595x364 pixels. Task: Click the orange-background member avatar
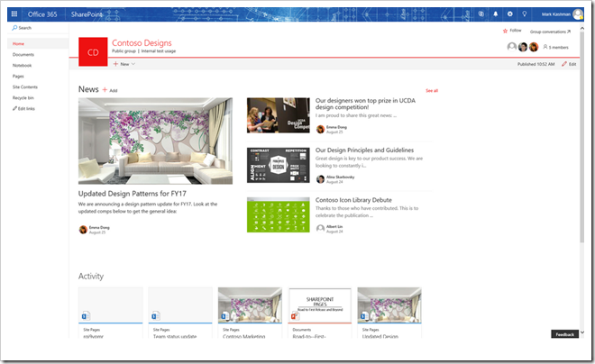tap(534, 47)
